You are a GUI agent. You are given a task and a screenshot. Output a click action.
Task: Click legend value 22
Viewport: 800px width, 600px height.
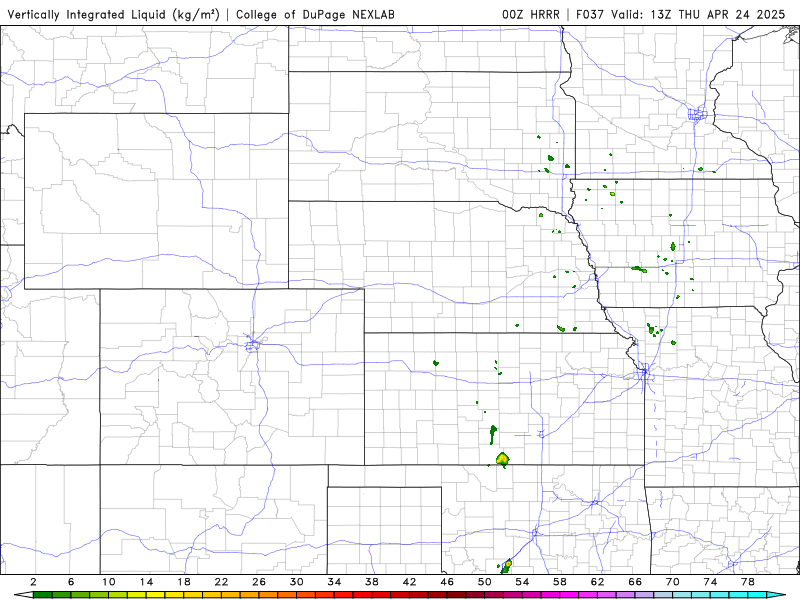point(221,582)
